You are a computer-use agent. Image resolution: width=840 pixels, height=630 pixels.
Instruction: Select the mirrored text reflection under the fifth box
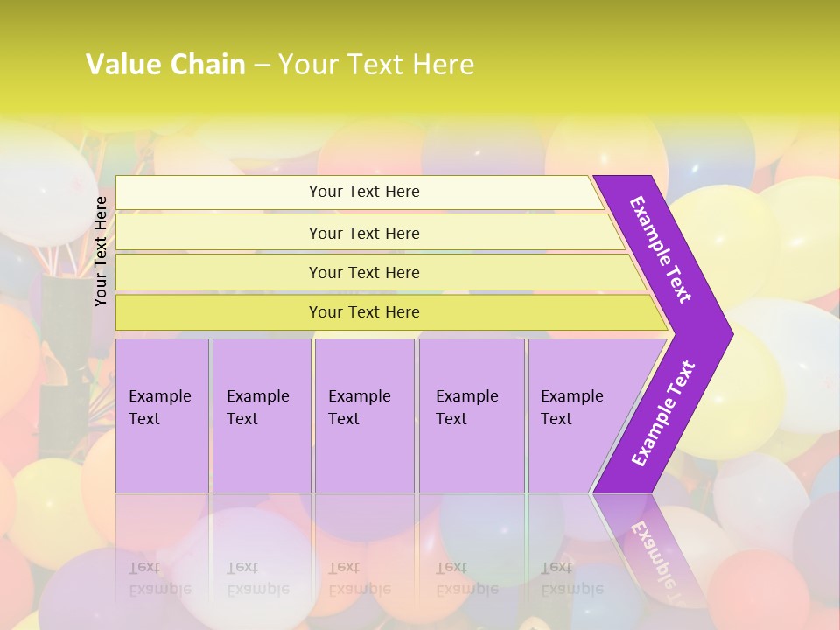[x=571, y=577]
